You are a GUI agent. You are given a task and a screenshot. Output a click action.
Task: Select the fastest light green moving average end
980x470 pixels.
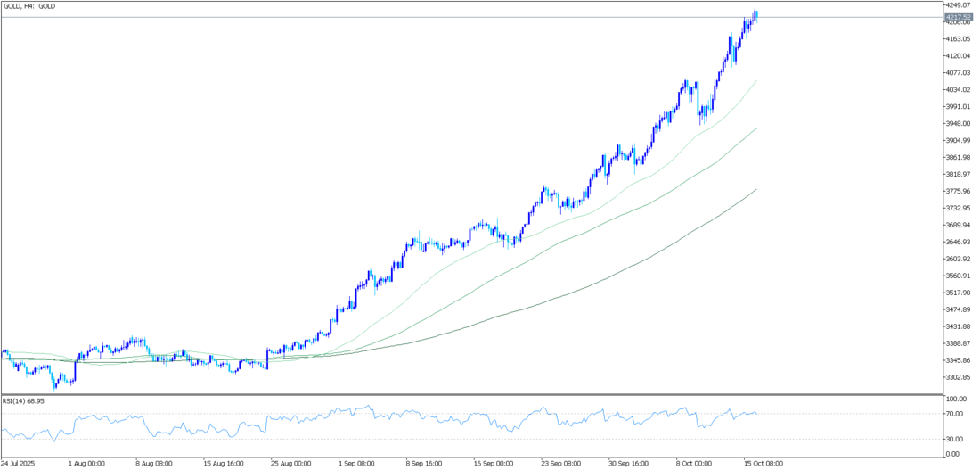755,81
